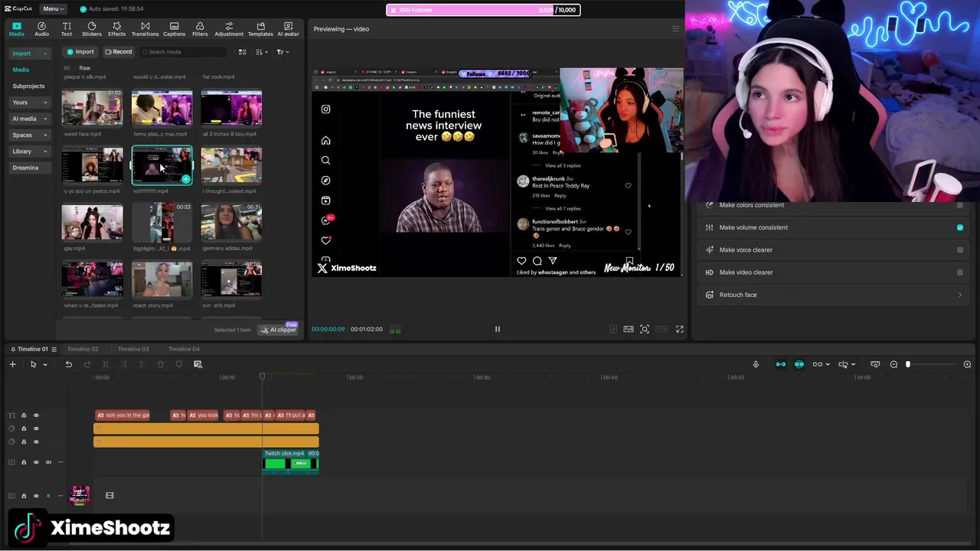The height and width of the screenshot is (551, 980).
Task: Click the timeline auto-edit icon beside marker
Action: point(198,364)
